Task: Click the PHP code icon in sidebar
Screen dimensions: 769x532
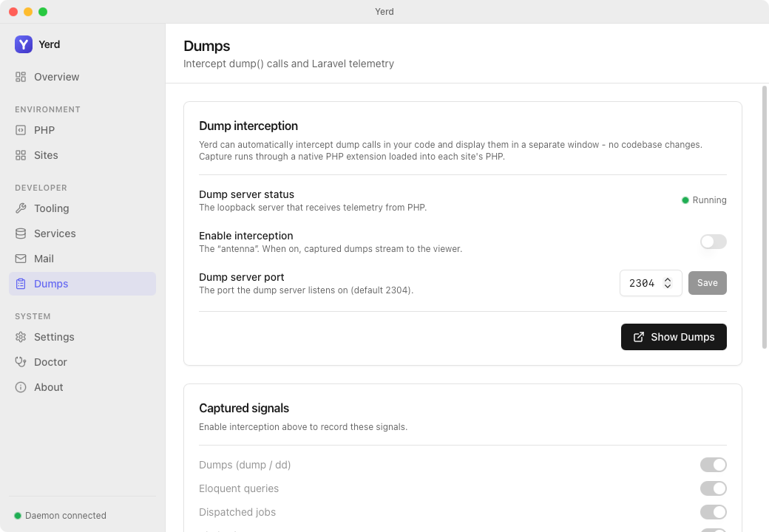Action: pos(21,130)
